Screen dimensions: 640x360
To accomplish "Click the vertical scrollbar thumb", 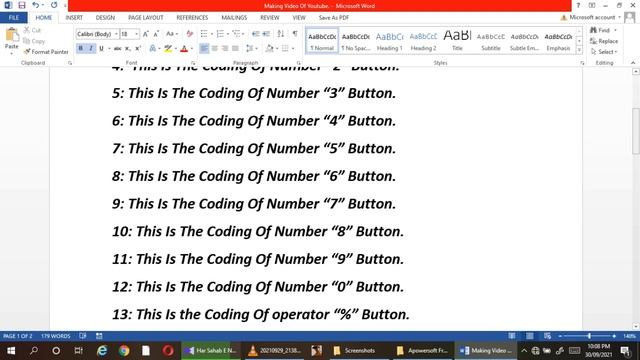I will (636, 131).
